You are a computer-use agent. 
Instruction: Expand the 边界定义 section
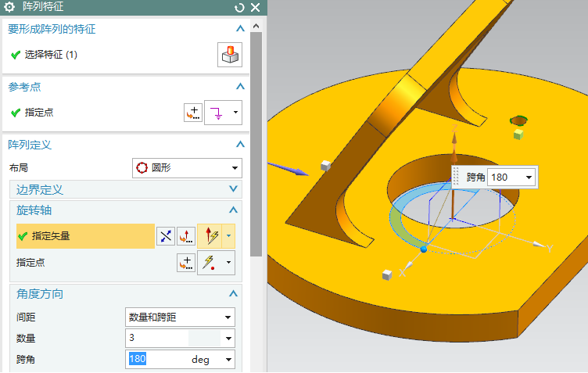(x=232, y=189)
